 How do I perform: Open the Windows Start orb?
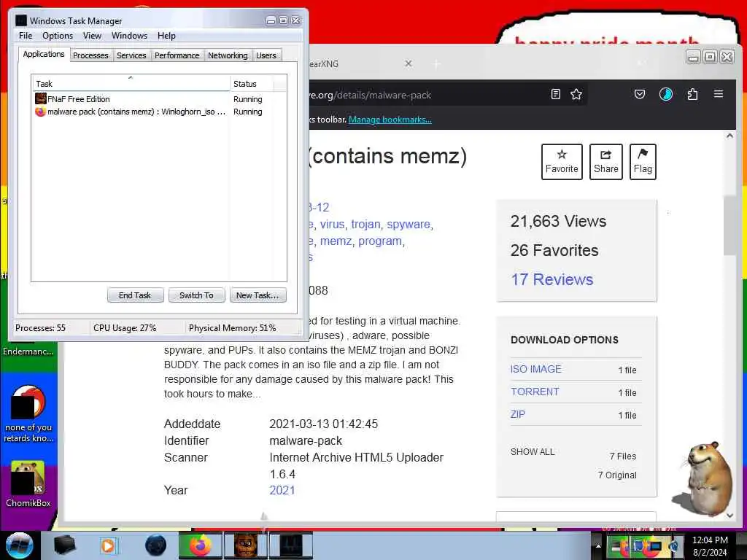click(x=20, y=545)
